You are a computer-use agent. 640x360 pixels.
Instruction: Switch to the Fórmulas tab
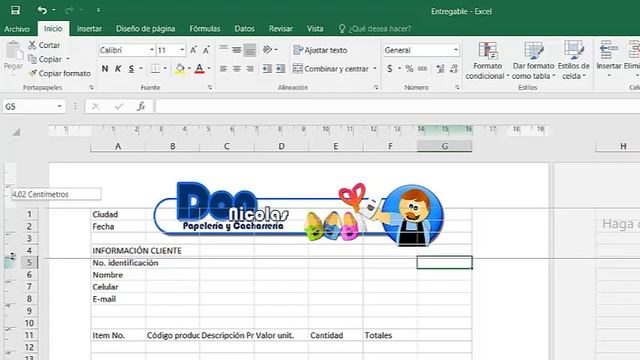coord(204,29)
